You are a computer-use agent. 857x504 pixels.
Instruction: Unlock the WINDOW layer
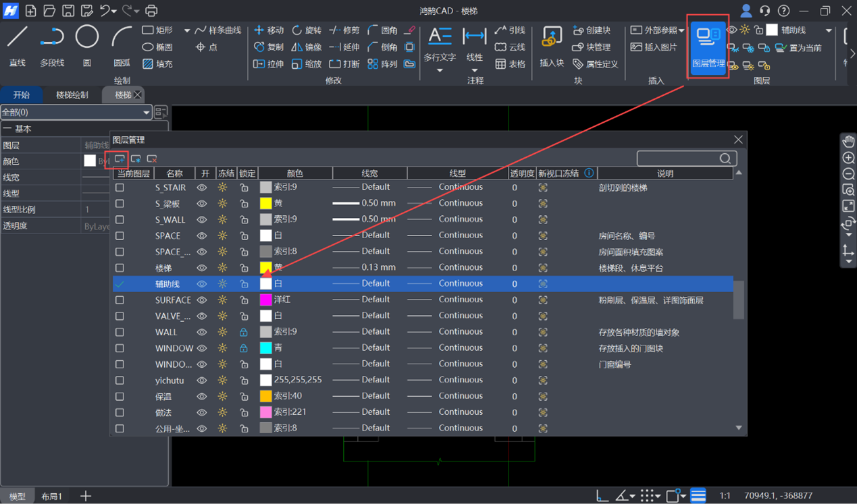click(x=244, y=348)
